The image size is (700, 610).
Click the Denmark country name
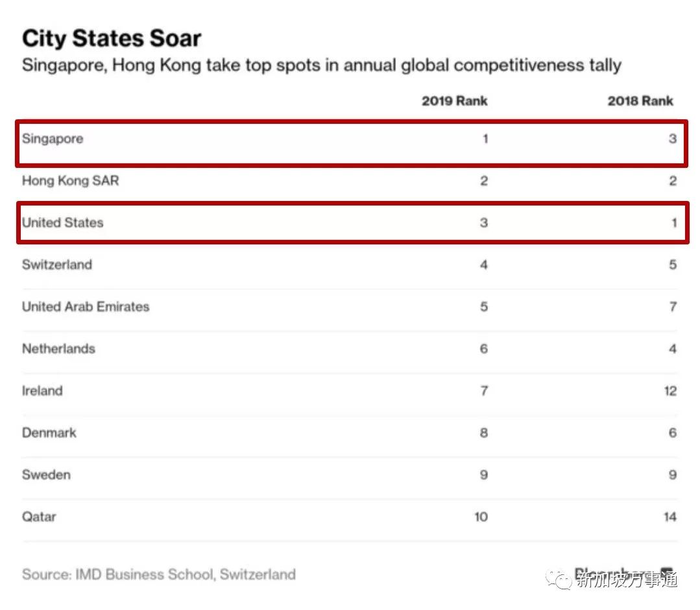(49, 432)
